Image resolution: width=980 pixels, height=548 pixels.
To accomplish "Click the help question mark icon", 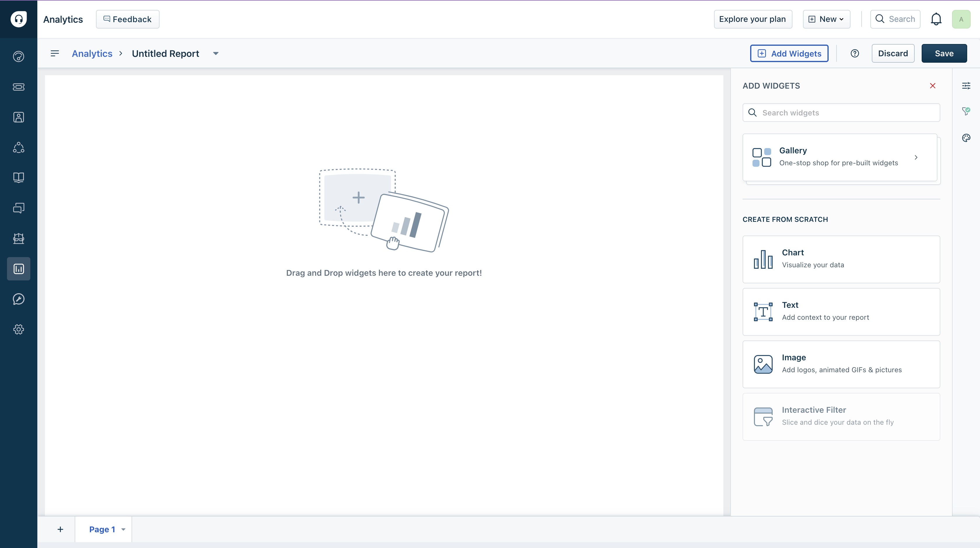I will (x=855, y=54).
